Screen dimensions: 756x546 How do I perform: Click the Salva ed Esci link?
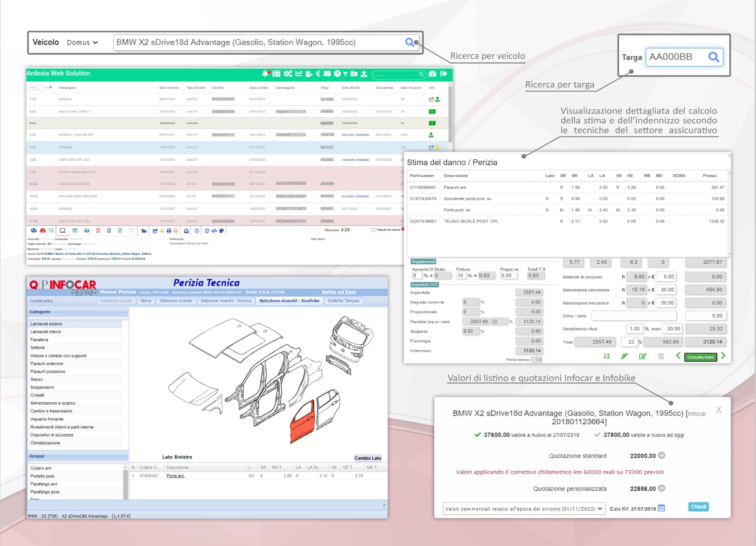pos(338,292)
